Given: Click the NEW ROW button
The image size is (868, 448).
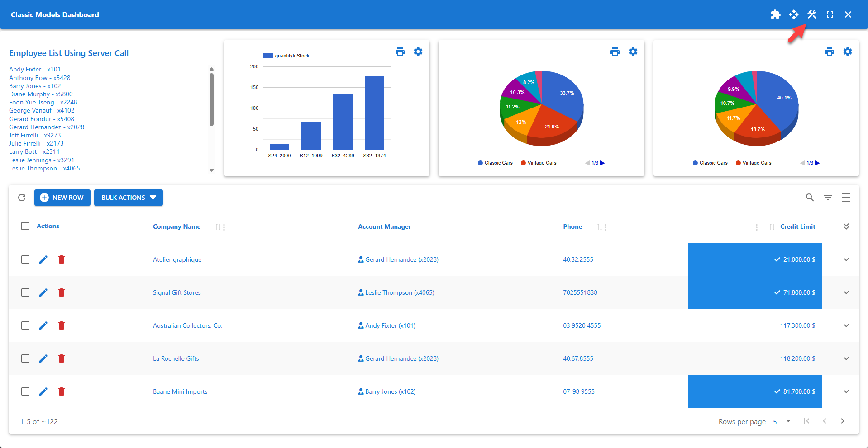Looking at the screenshot, I should [x=62, y=198].
